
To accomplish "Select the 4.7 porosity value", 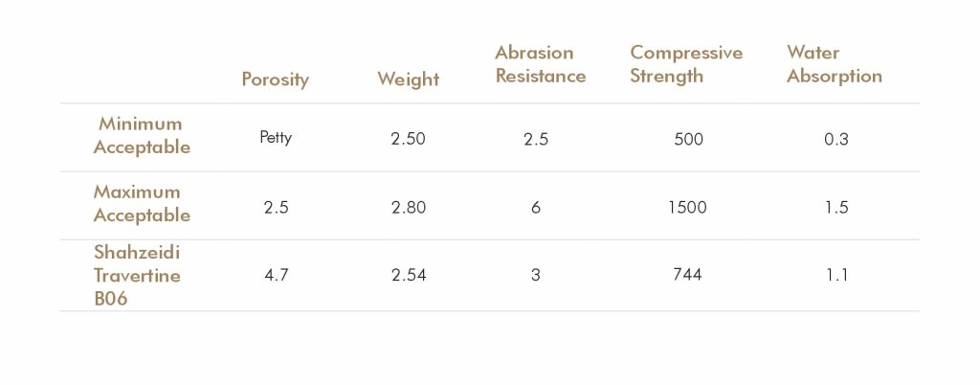I will (x=276, y=275).
